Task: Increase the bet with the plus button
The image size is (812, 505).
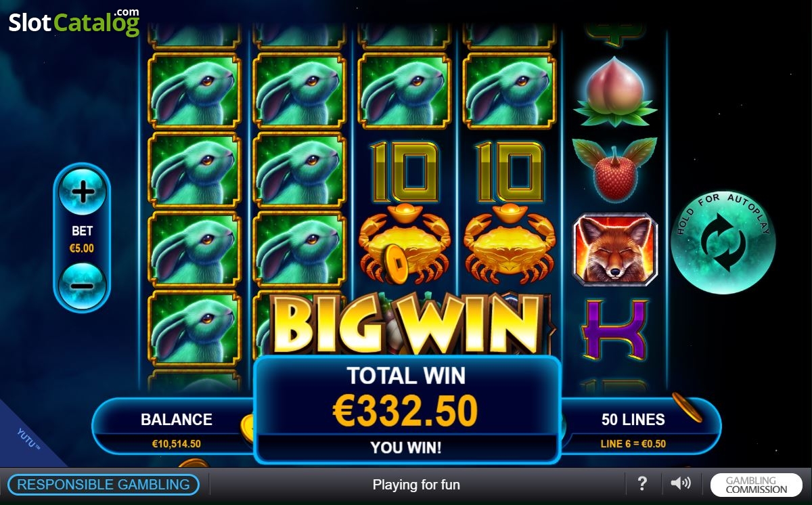Action: (x=83, y=192)
